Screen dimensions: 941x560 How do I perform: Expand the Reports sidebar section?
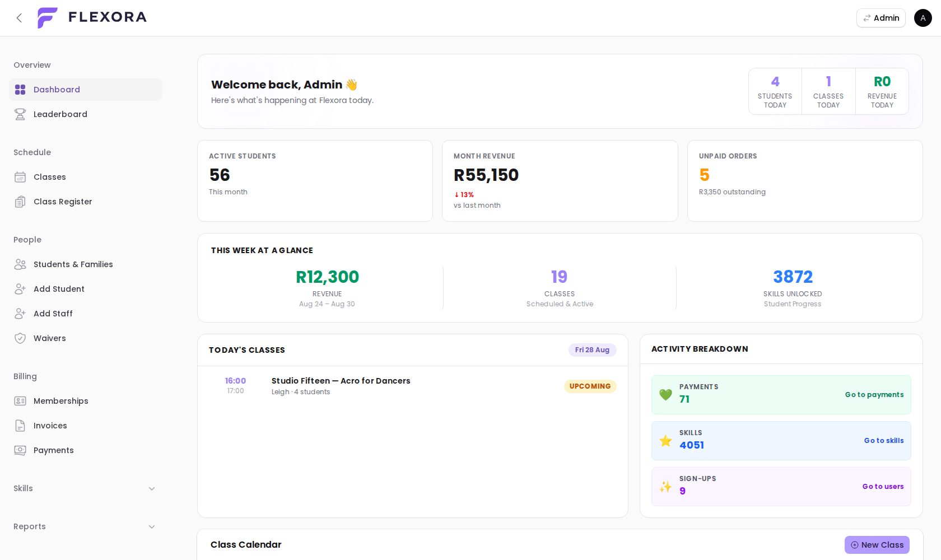tap(85, 526)
